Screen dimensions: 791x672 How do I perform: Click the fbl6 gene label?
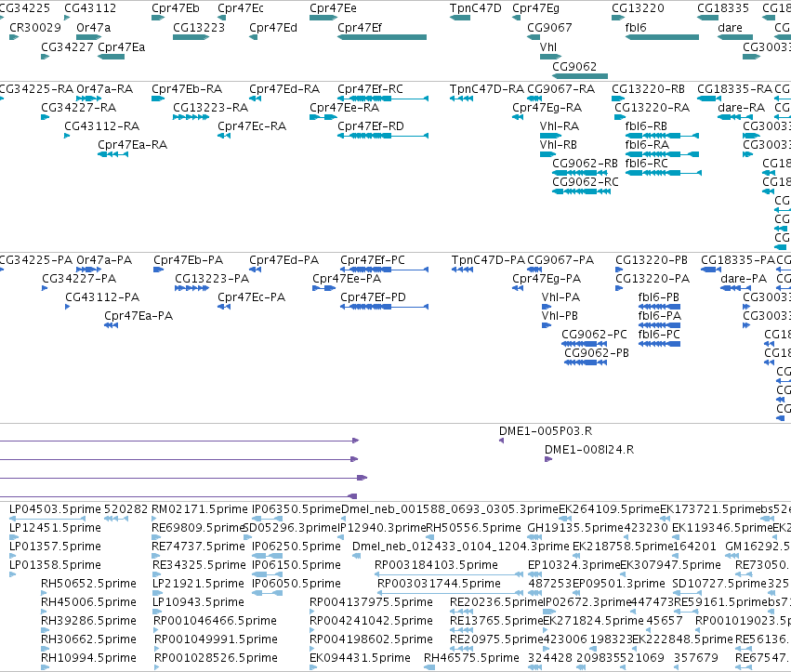[x=636, y=27]
